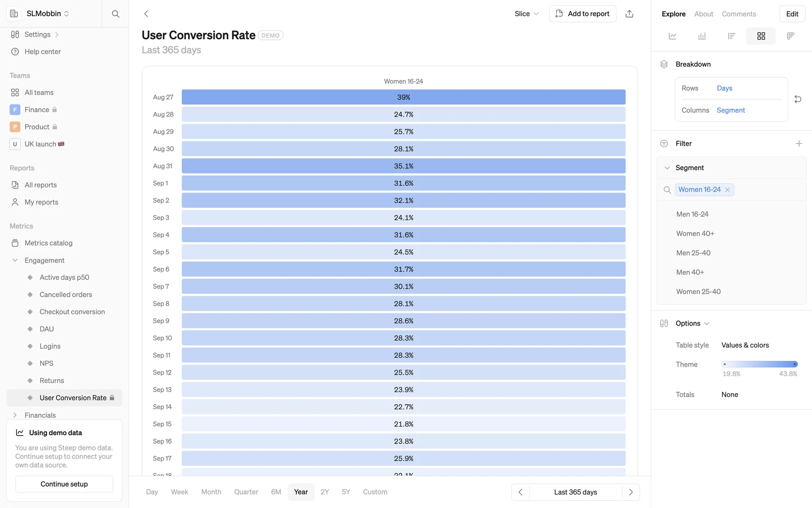Add a new filter with plus
The image size is (812, 508).
798,144
